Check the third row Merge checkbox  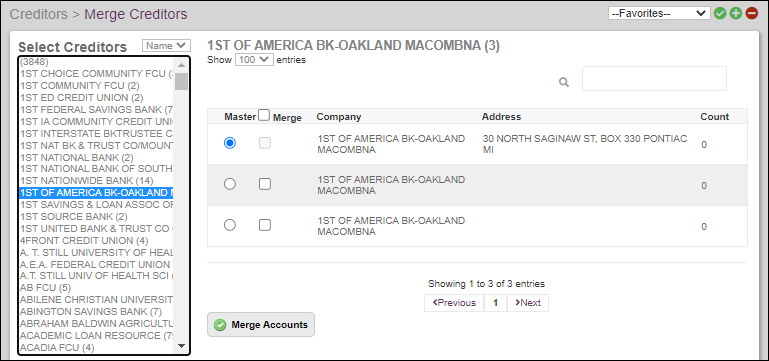[x=265, y=225]
